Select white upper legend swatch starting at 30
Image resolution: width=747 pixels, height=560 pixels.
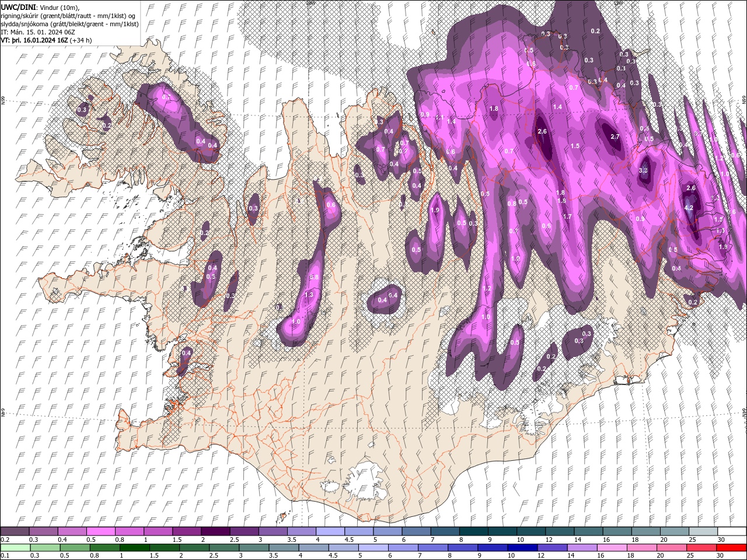coord(731,531)
